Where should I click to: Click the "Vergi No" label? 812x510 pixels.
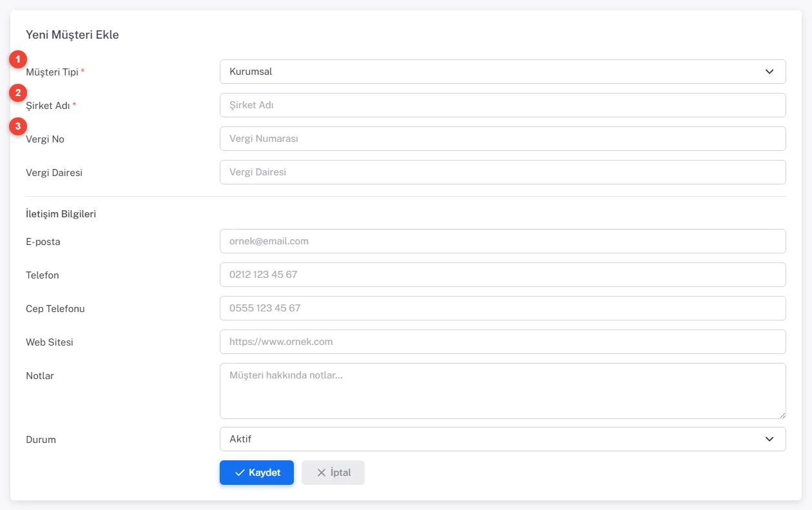point(45,139)
